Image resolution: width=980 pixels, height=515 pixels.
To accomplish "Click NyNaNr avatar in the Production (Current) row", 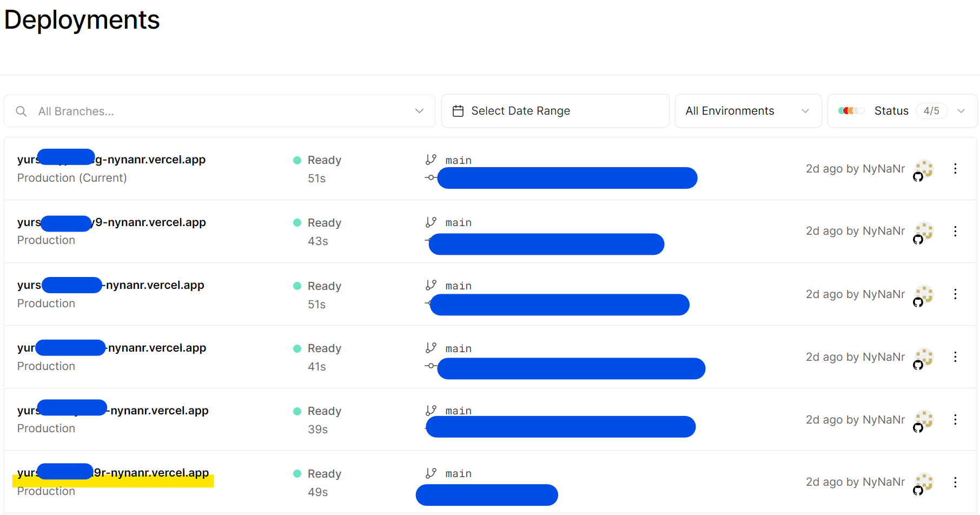I will [x=923, y=169].
